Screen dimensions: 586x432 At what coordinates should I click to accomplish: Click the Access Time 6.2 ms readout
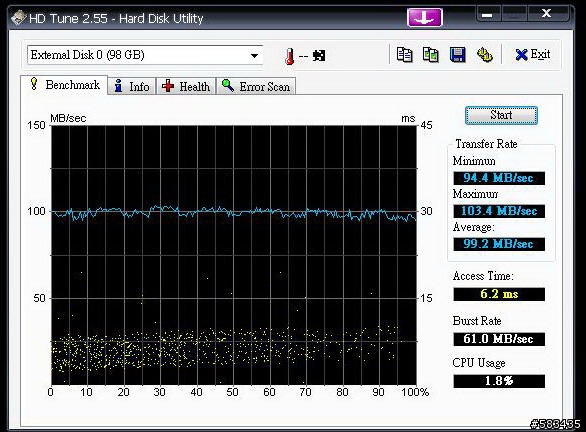coord(499,294)
